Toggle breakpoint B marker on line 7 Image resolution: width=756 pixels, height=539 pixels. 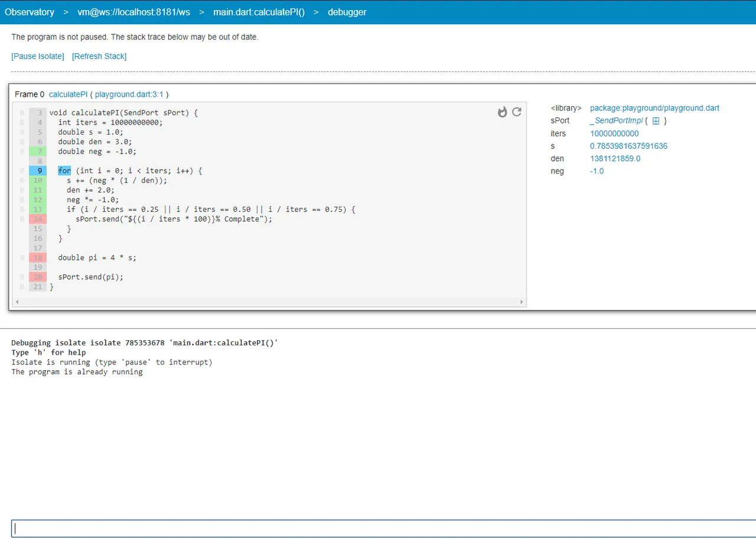coord(22,151)
